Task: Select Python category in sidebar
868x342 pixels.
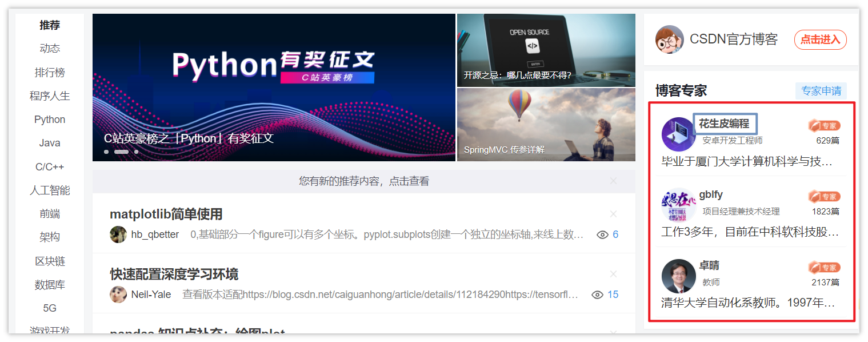Action: (x=50, y=120)
